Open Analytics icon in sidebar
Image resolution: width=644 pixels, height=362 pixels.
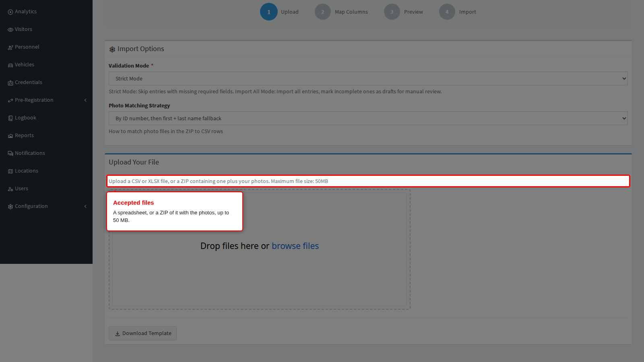[x=10, y=12]
